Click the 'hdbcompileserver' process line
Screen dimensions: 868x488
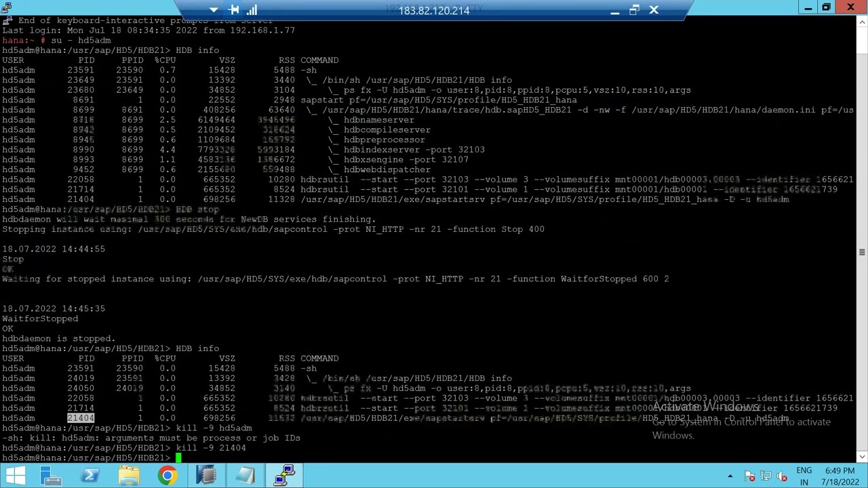pos(387,130)
